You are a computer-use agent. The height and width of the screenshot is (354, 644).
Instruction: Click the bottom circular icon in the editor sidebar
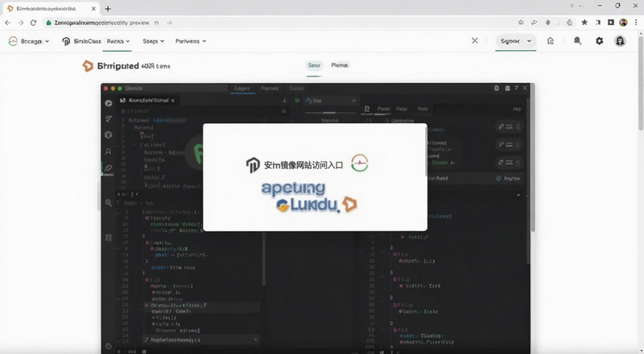(x=109, y=346)
